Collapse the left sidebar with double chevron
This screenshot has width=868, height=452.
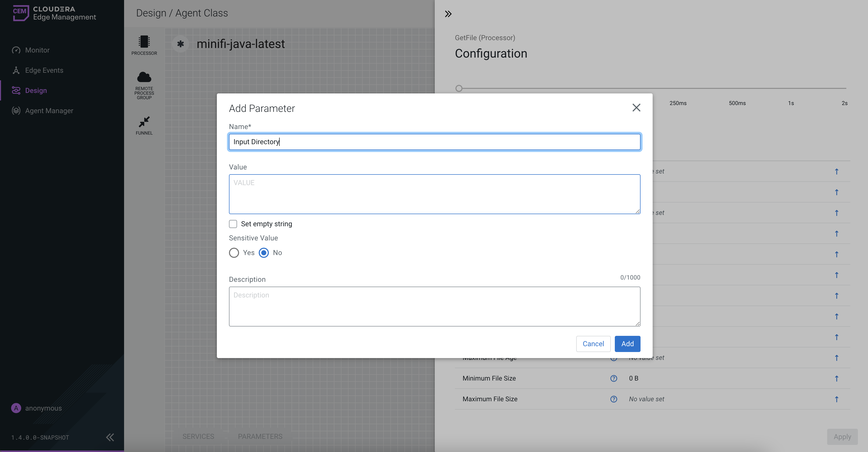click(x=110, y=437)
